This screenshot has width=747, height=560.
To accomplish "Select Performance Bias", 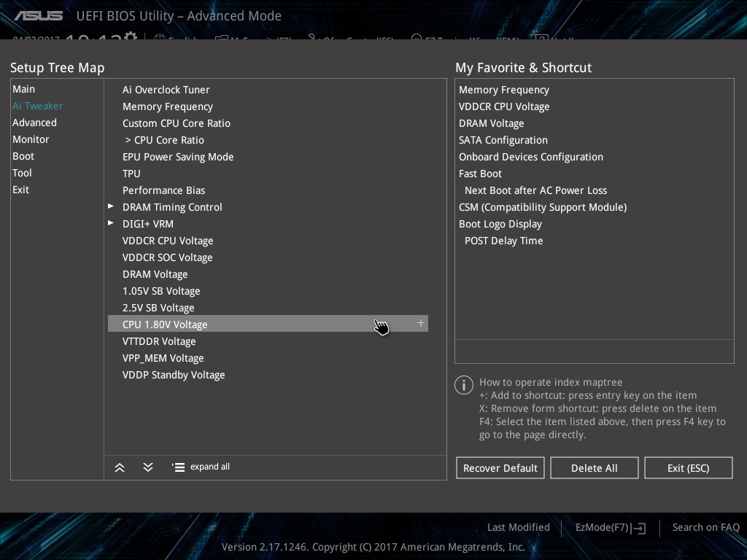I will (x=164, y=190).
